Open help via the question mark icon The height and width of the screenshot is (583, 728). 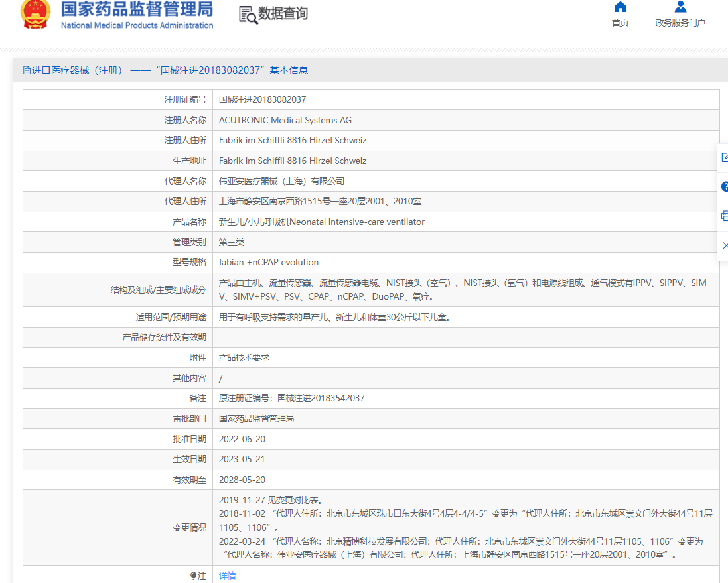(725, 186)
